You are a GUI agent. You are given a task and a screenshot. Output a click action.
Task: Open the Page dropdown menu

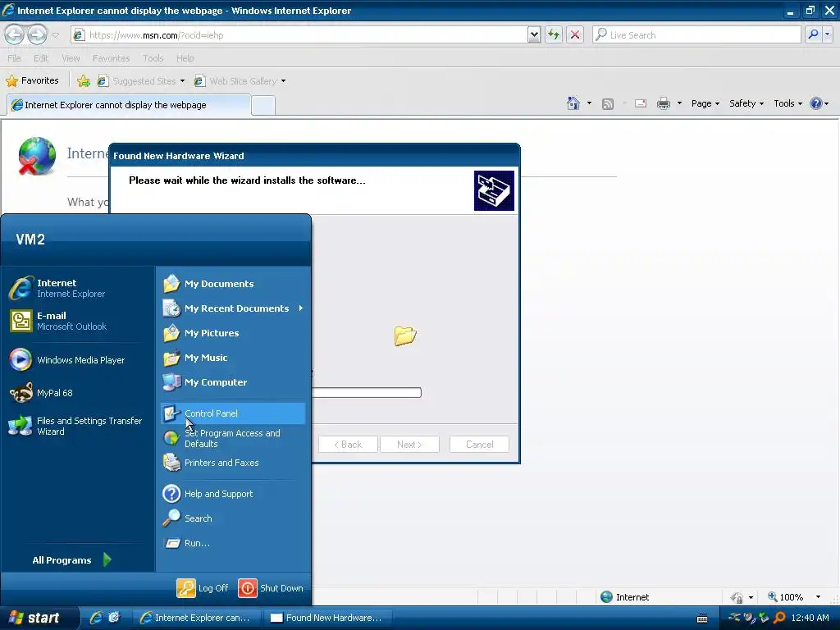[705, 103]
